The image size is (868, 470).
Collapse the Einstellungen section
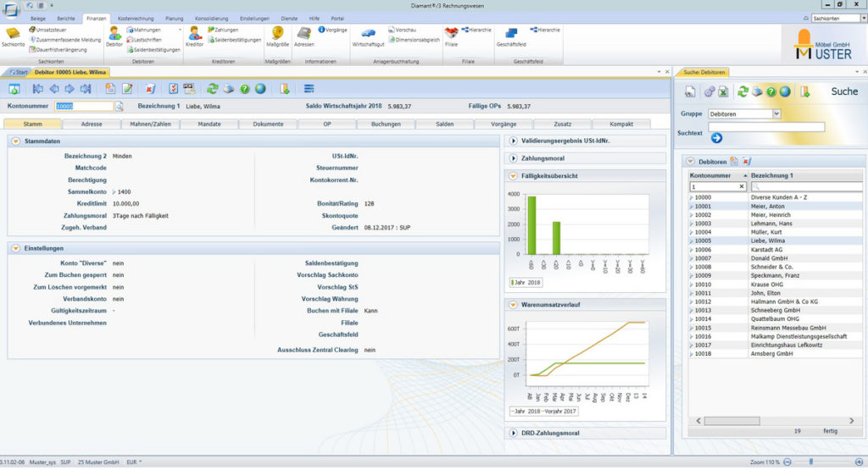click(16, 249)
